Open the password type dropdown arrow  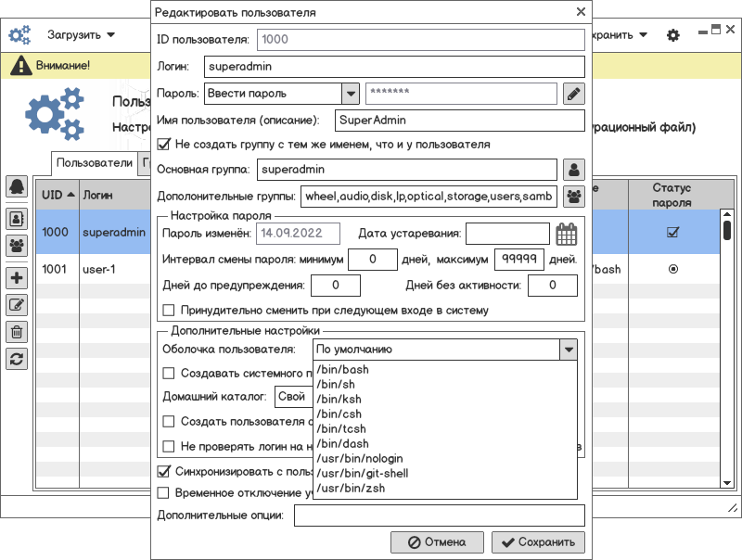pos(351,94)
